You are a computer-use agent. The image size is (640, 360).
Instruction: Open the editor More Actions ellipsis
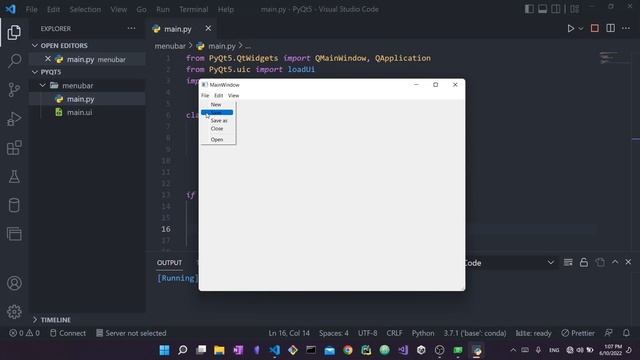(626, 28)
